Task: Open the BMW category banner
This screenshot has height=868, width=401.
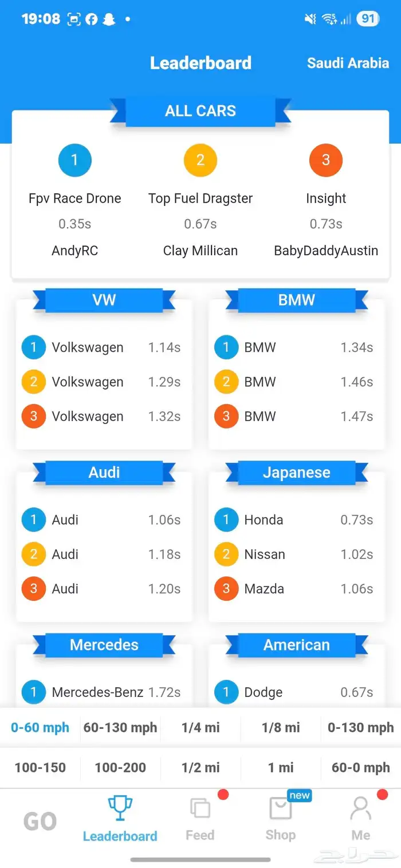Action: tap(296, 300)
